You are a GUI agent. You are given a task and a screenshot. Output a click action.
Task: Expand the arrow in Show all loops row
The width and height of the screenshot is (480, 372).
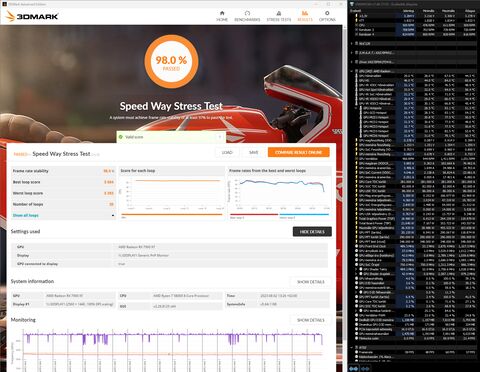tap(113, 215)
